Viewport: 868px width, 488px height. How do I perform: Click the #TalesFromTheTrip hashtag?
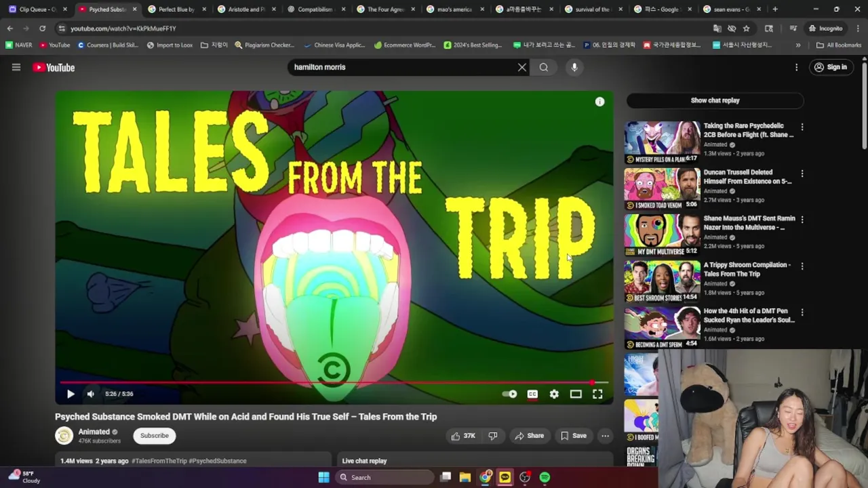click(159, 461)
